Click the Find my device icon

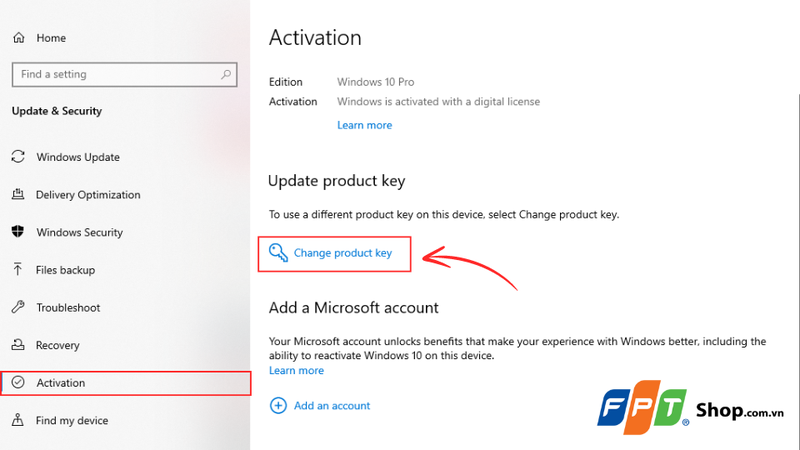[18, 421]
